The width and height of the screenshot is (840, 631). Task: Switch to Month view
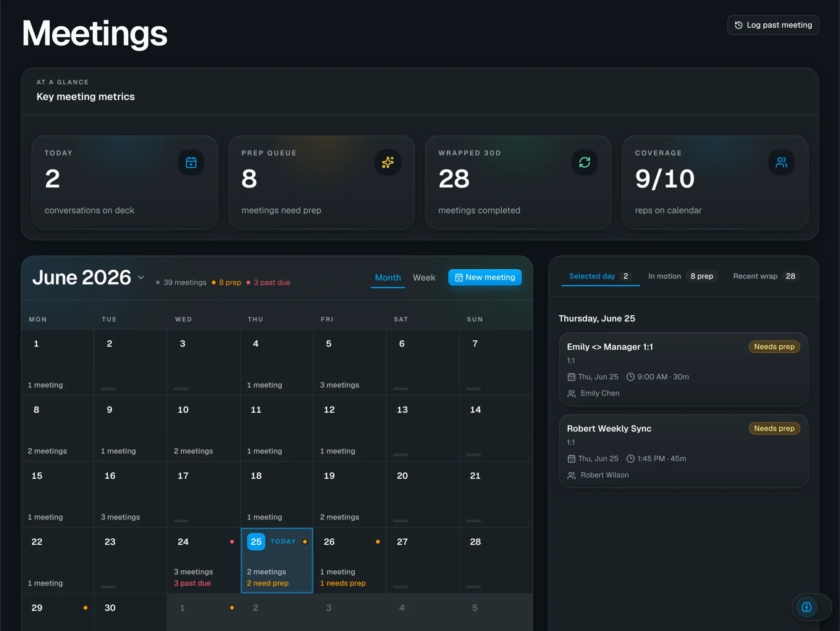pos(388,278)
